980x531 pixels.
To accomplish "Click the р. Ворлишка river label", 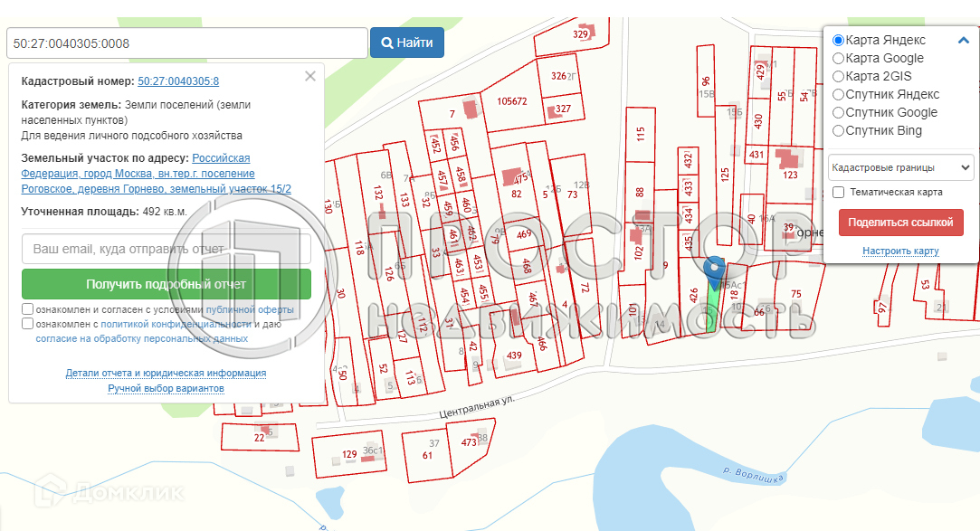I will 753,475.
